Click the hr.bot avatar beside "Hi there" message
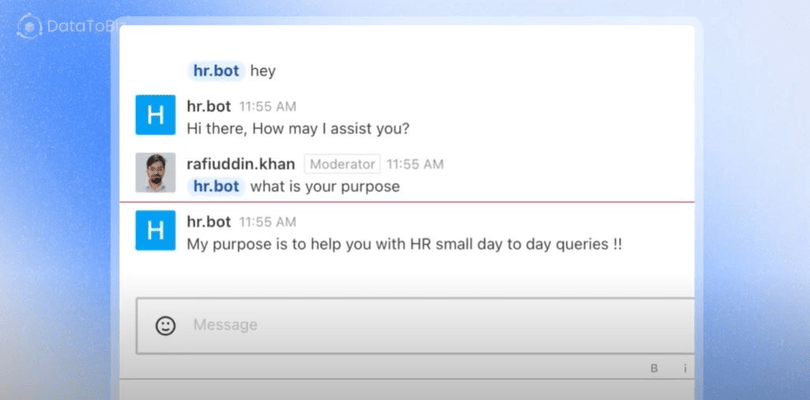Screen dimensions: 810x400 [155, 115]
